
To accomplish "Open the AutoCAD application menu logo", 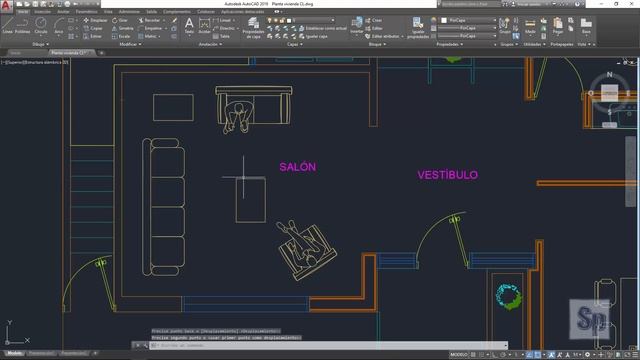I will (x=6, y=6).
